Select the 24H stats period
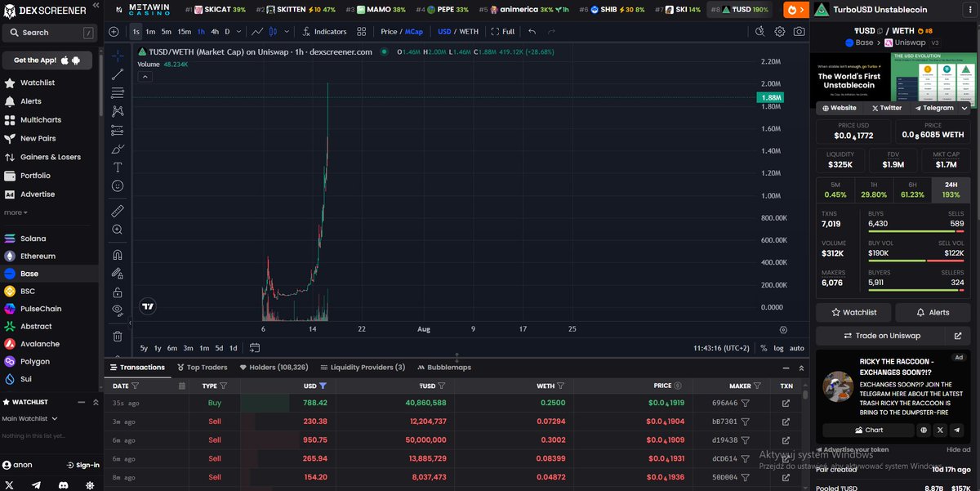This screenshot has width=980, height=491. (951, 190)
